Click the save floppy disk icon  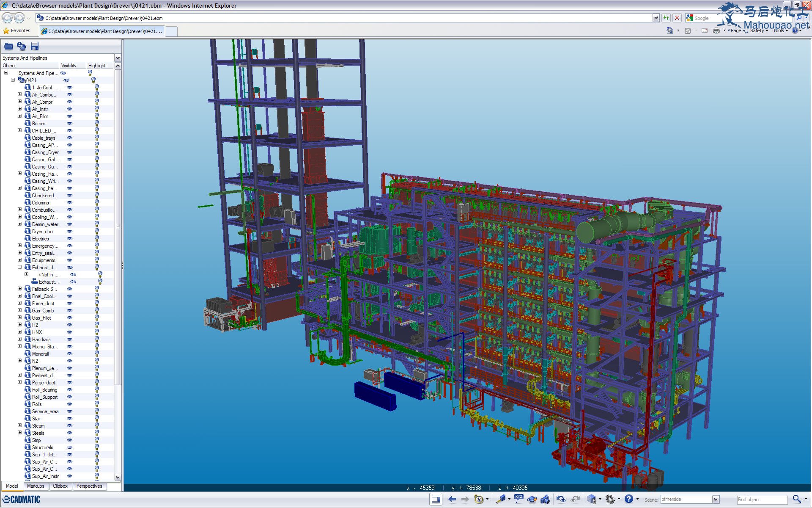pyautogui.click(x=35, y=46)
